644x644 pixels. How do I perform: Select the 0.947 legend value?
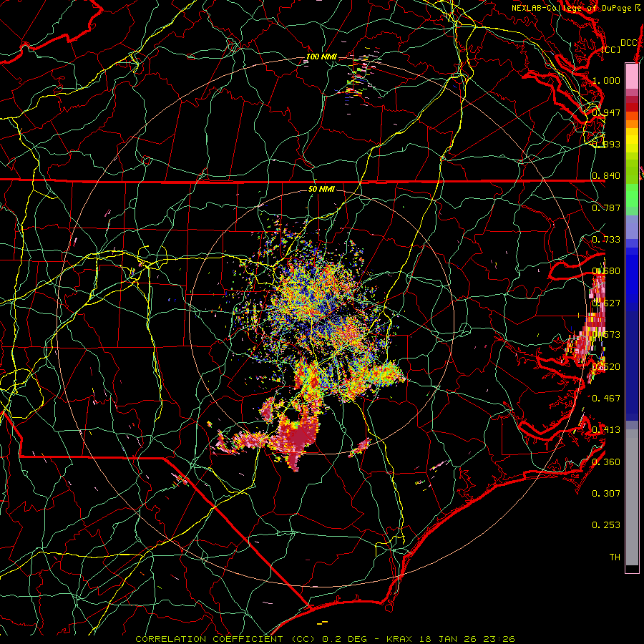click(x=606, y=112)
